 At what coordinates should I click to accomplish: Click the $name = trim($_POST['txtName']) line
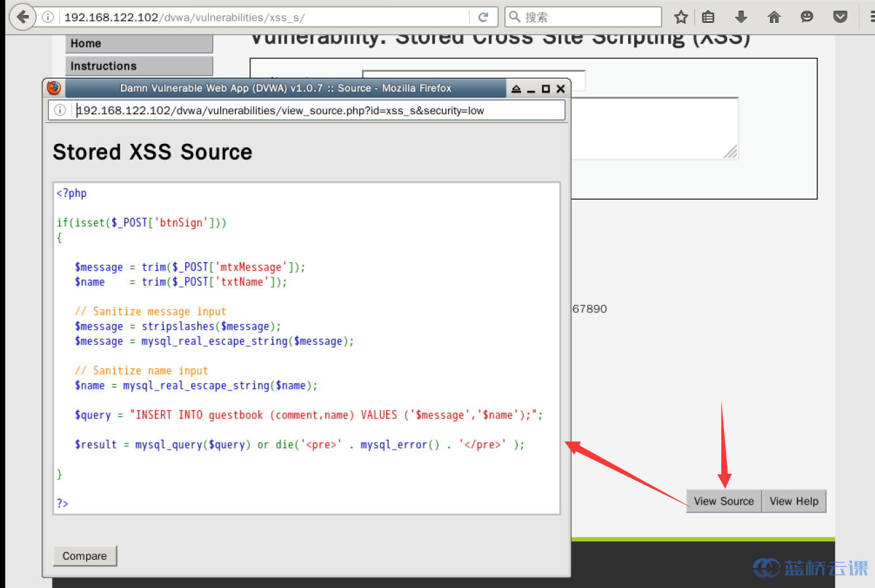pos(181,282)
